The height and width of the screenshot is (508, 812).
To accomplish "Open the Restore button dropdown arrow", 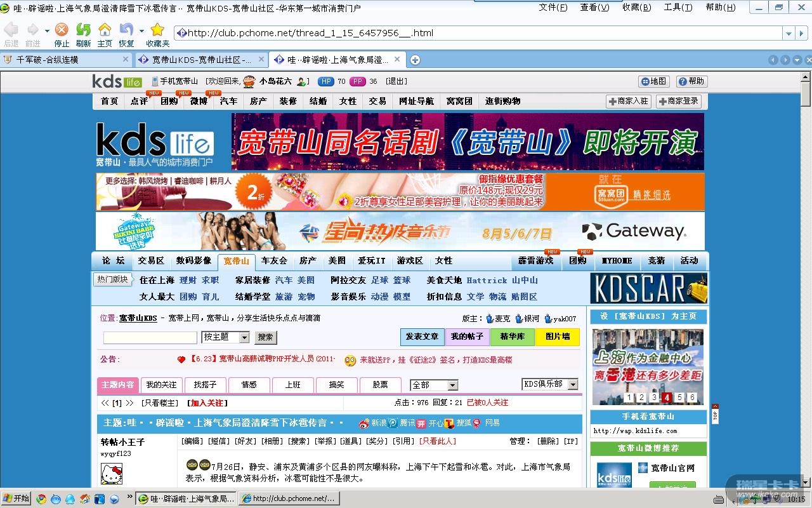I will click(141, 30).
